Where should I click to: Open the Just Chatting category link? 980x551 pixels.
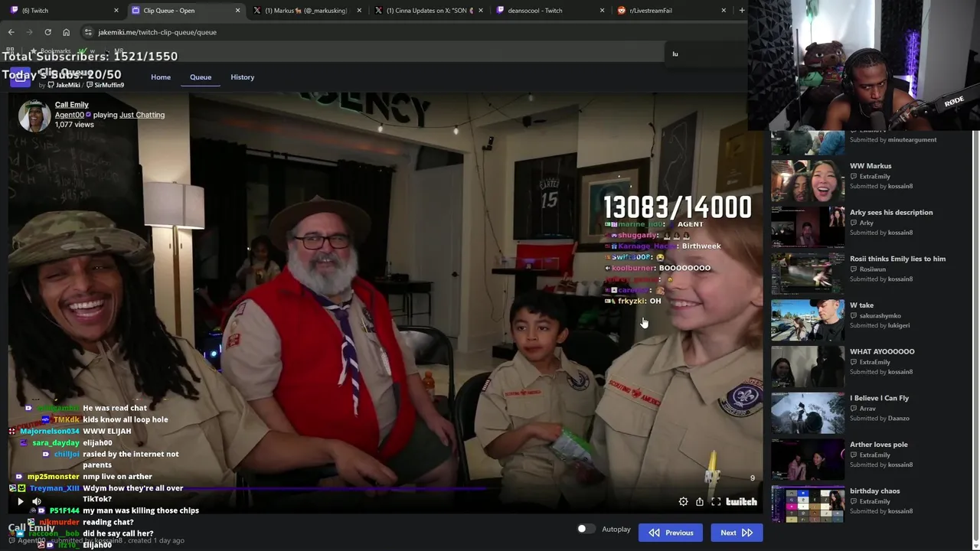(x=142, y=115)
